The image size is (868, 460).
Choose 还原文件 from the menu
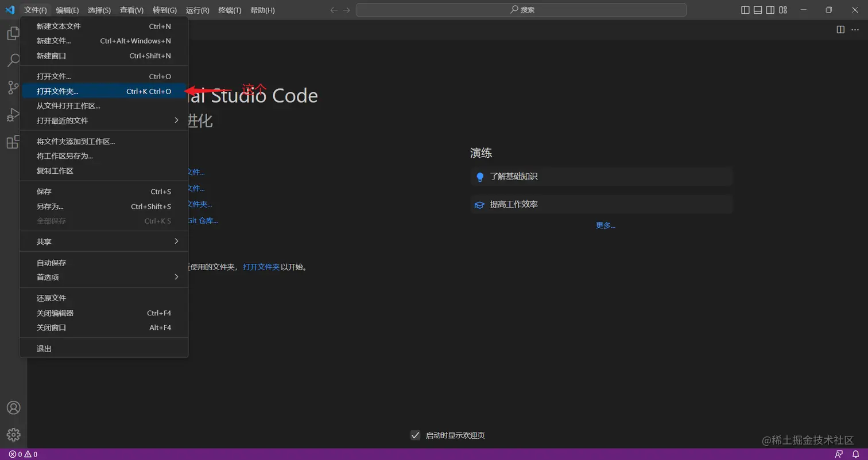tap(104, 298)
